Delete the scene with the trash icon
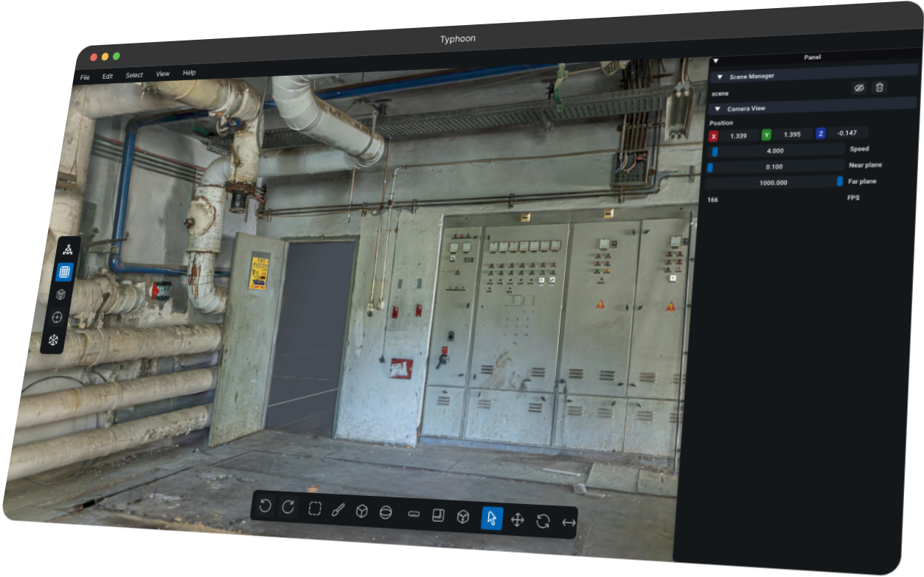 879,88
